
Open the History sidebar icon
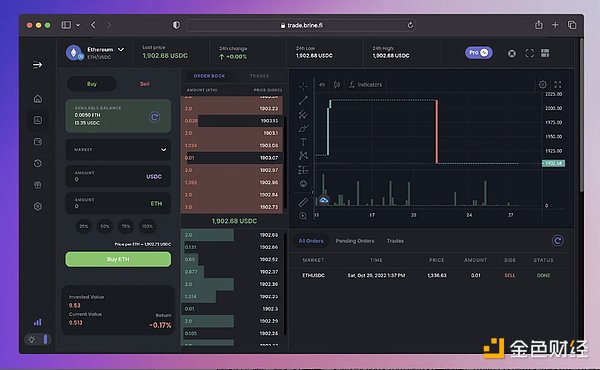[x=38, y=163]
